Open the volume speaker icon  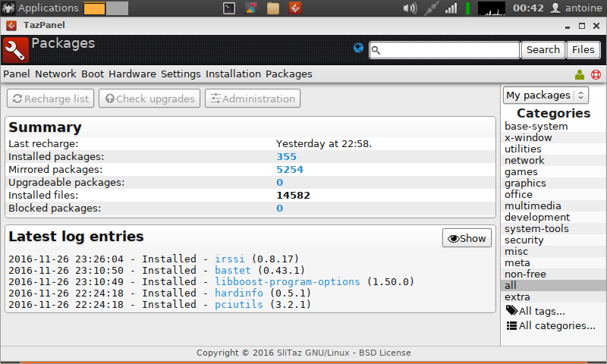410,8
